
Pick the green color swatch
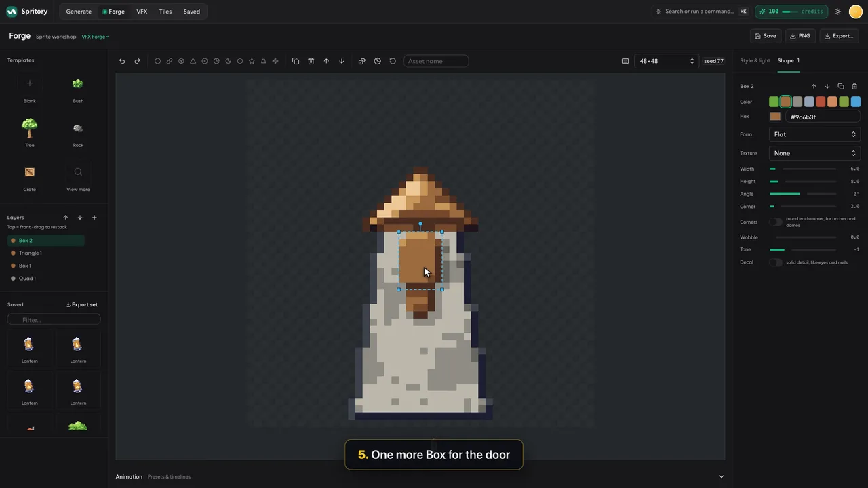774,102
